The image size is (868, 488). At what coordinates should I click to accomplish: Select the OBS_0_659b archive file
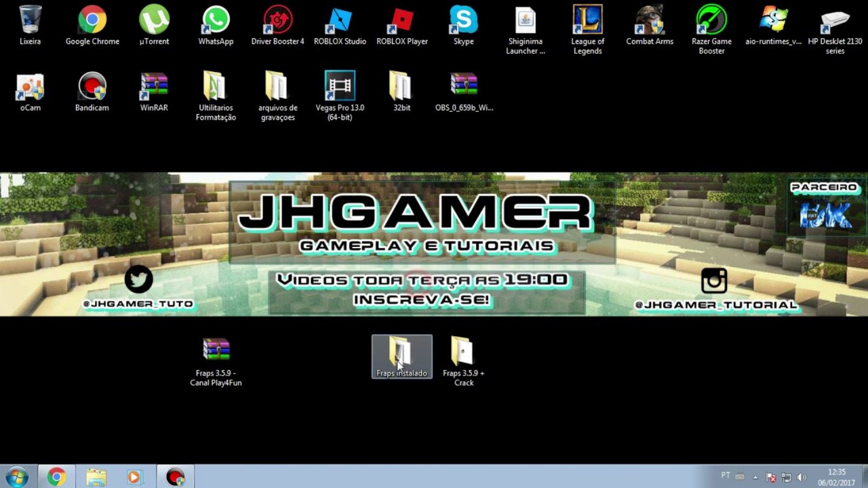(x=464, y=92)
